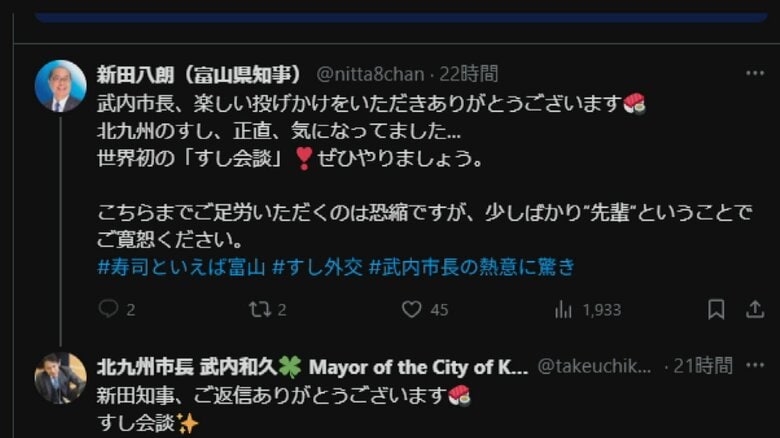Viewport: 780px width, 438px height.
Task: Open more options on 新田八朗's tweet
Action: 755,73
